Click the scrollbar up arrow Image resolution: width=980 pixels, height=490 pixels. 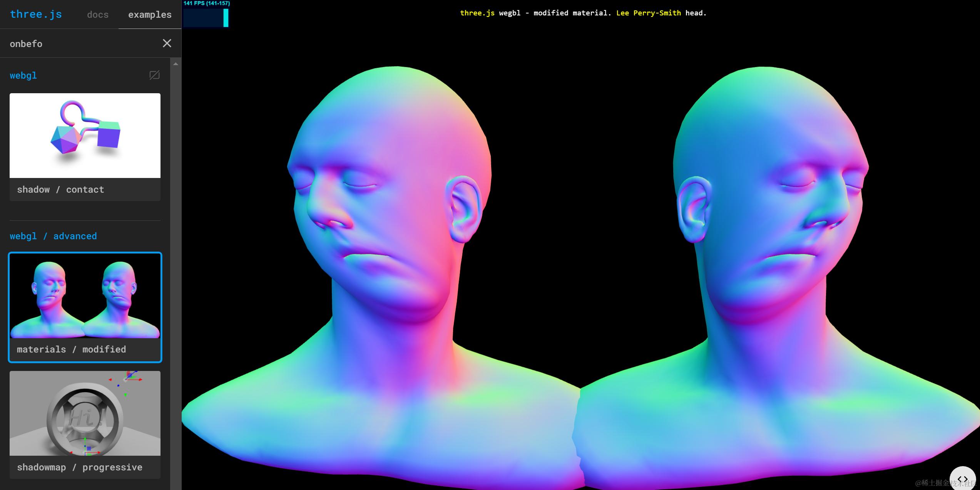click(176, 64)
